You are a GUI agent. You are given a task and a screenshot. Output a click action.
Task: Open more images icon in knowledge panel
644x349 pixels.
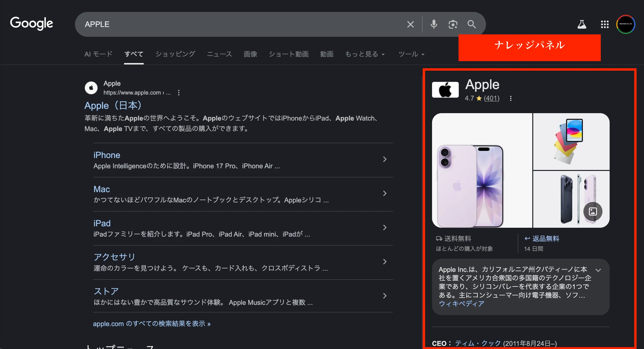tap(592, 212)
